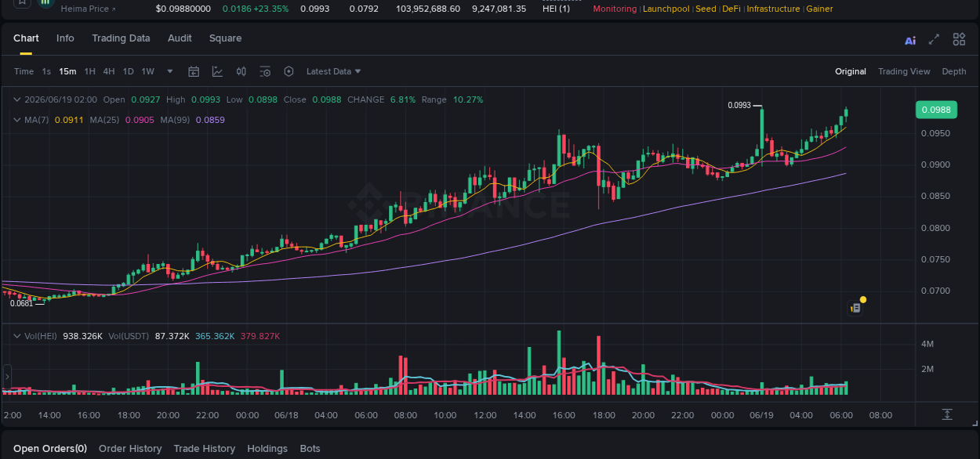Select the 1W time interval
Image resolution: width=980 pixels, height=459 pixels.
pos(147,71)
